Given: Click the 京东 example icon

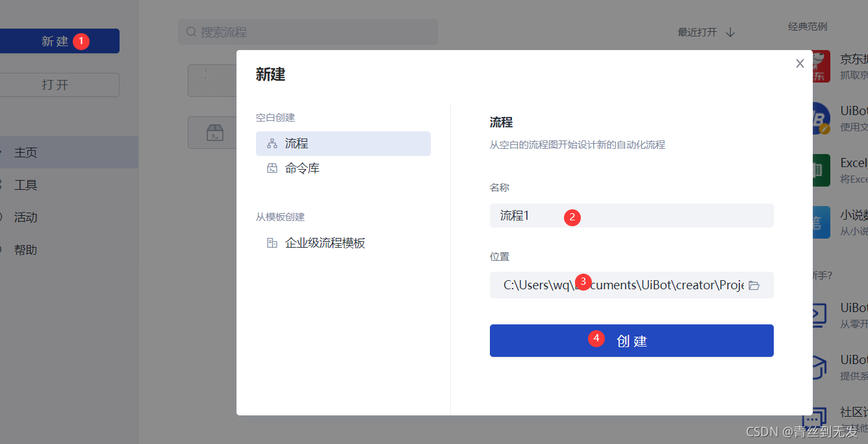Looking at the screenshot, I should [x=820, y=66].
